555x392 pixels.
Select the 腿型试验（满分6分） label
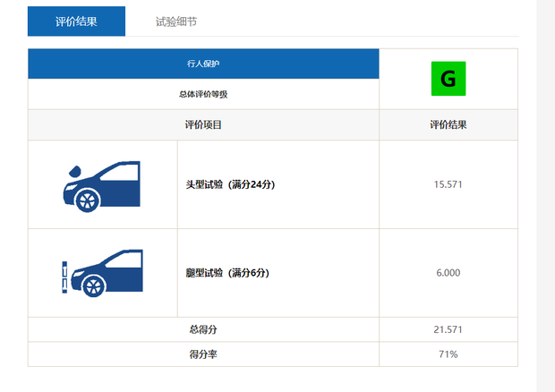227,273
